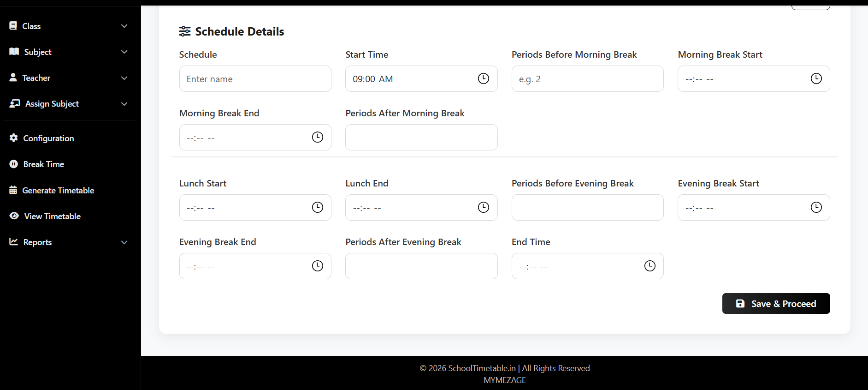This screenshot has height=390, width=868.
Task: Click clock icon in Morning Break End
Action: point(317,137)
